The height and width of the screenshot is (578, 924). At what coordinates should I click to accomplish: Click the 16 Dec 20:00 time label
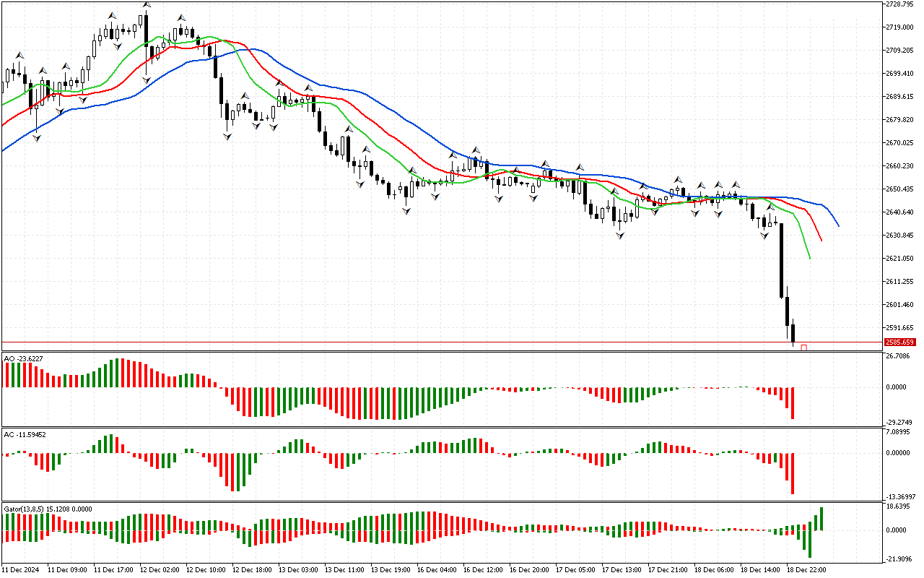[x=530, y=570]
